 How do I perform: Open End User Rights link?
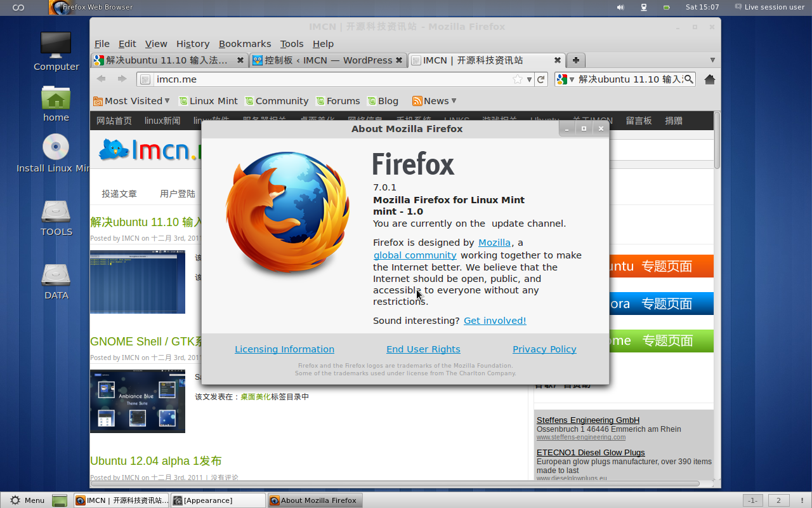tap(423, 349)
